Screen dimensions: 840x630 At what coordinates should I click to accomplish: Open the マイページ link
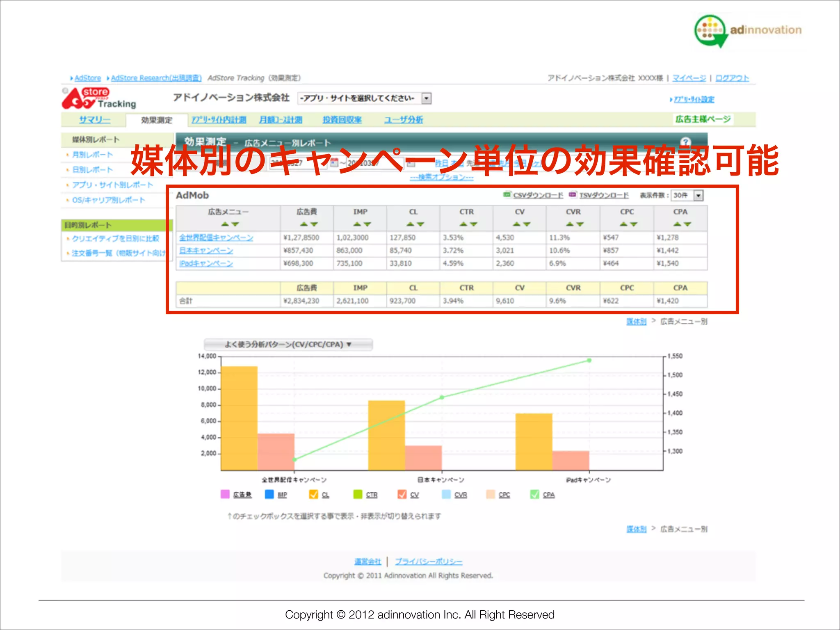click(689, 78)
